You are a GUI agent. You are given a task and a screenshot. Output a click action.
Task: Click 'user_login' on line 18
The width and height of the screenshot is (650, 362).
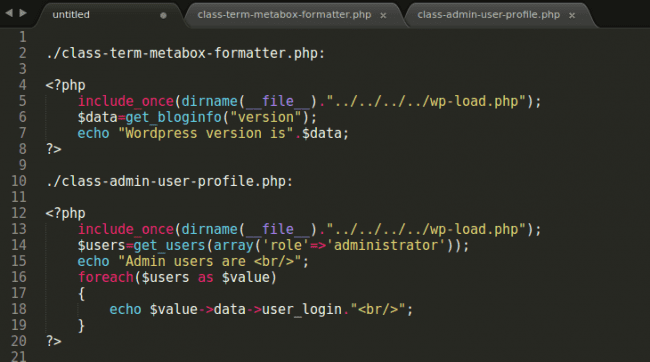[x=302, y=309]
